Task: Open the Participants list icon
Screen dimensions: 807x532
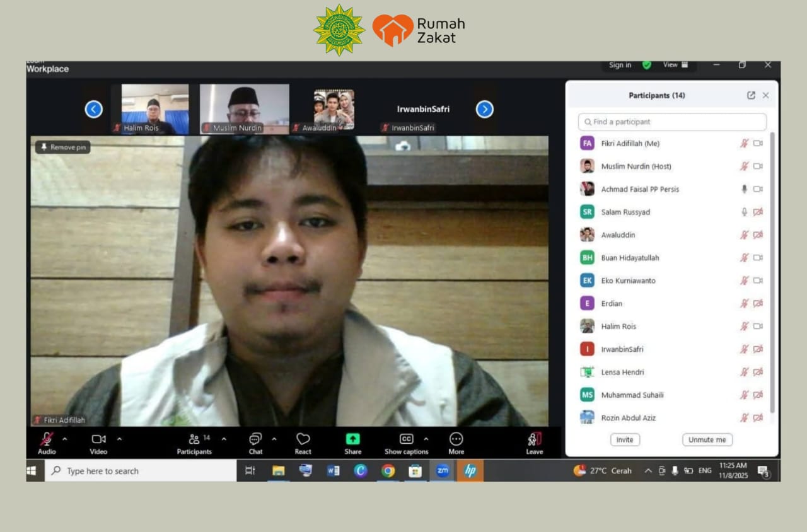Action: click(194, 439)
